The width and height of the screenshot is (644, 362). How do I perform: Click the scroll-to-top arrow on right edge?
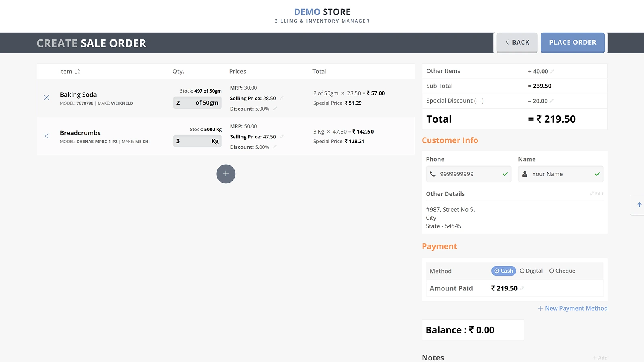coord(639,205)
